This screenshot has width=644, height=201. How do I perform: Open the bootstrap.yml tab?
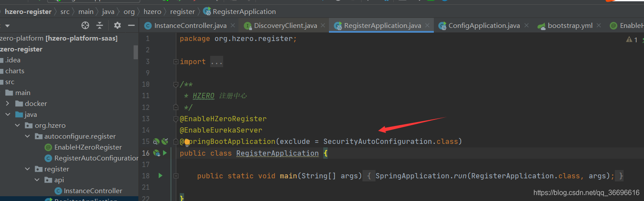pyautogui.click(x=570, y=26)
